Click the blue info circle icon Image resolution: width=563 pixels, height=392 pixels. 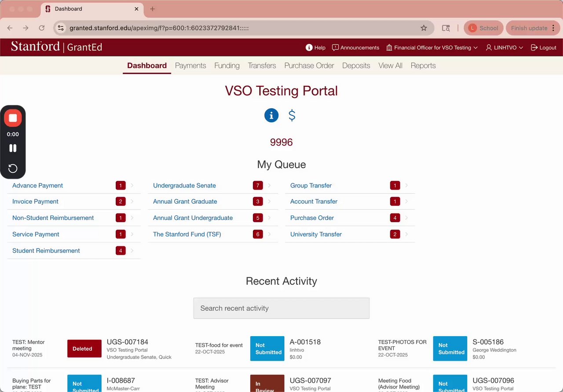coord(271,115)
